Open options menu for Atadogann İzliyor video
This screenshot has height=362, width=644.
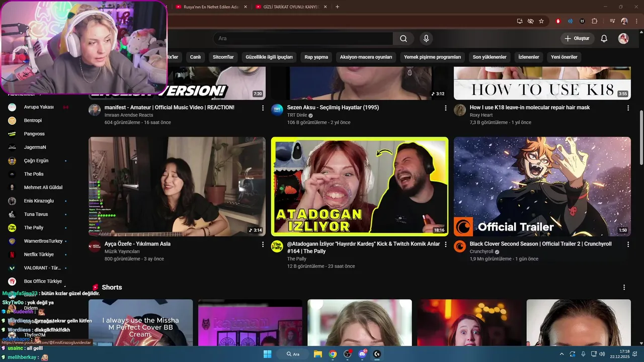coord(445,244)
